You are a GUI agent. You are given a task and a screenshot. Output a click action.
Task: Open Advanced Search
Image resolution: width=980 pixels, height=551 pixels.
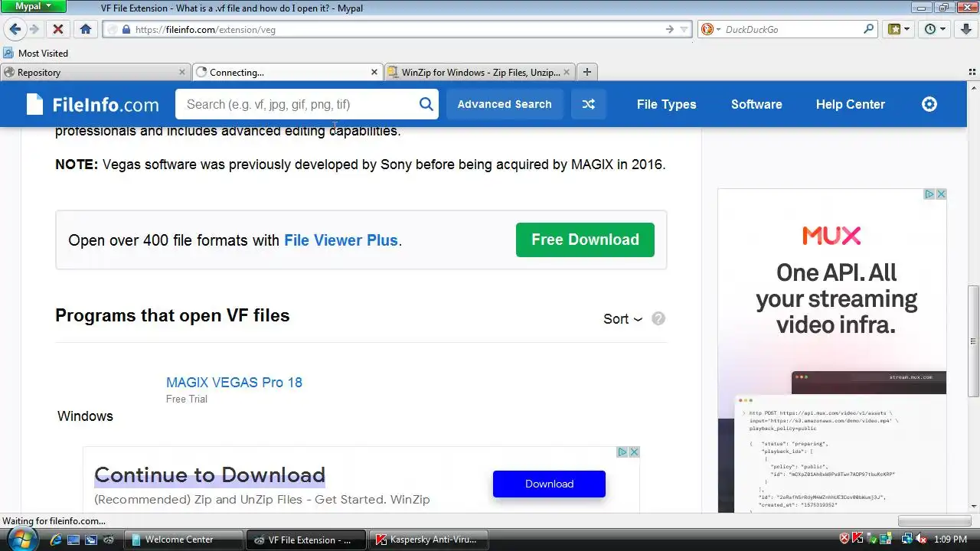505,104
